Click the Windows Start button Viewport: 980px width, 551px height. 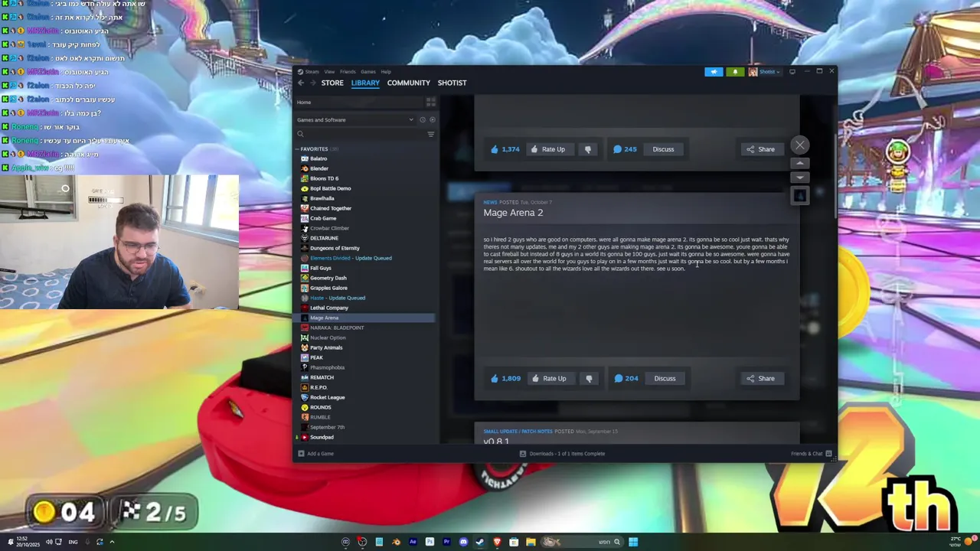coord(633,542)
